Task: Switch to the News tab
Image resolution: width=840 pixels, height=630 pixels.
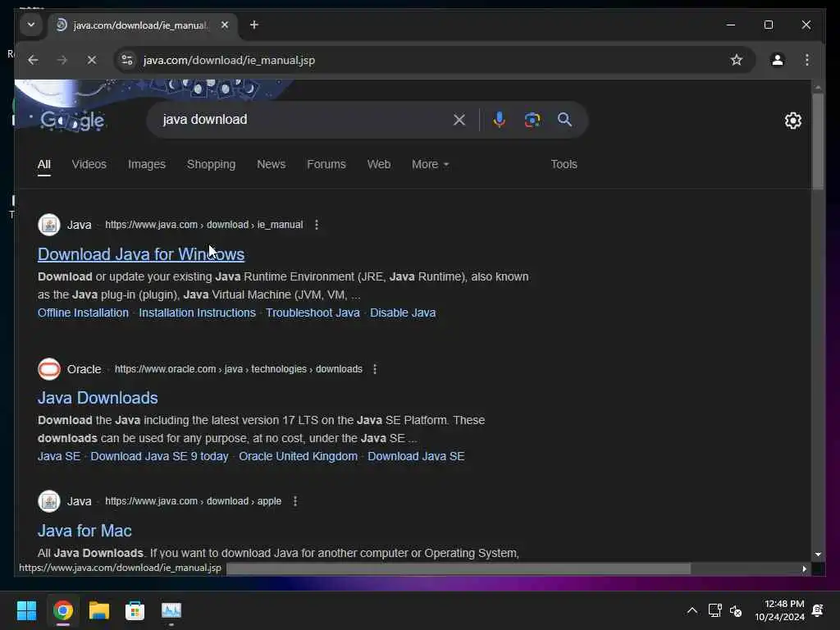Action: 271,164
